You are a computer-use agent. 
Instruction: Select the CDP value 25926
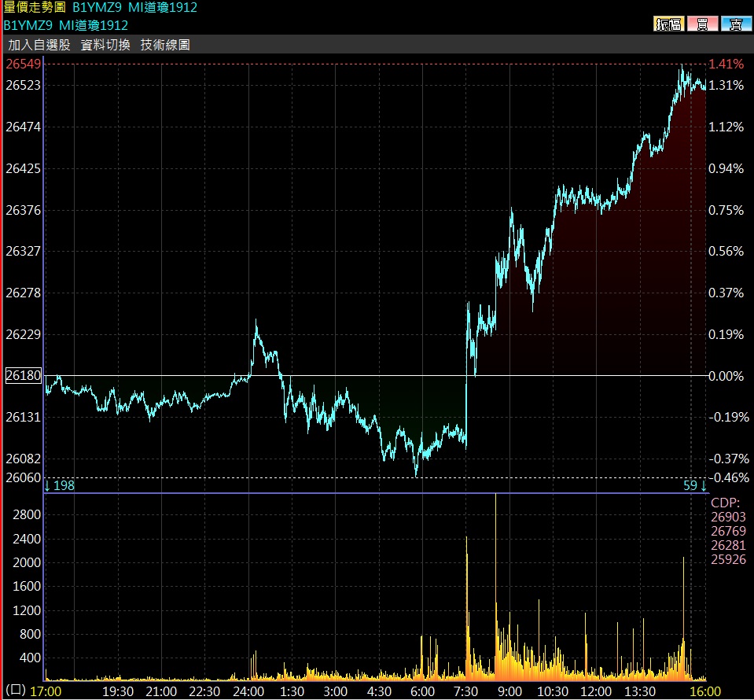pyautogui.click(x=728, y=559)
